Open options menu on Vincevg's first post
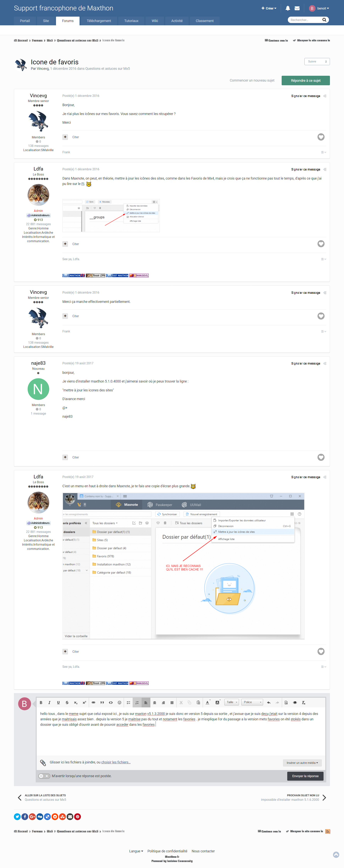The height and width of the screenshot is (868, 344). click(x=324, y=152)
